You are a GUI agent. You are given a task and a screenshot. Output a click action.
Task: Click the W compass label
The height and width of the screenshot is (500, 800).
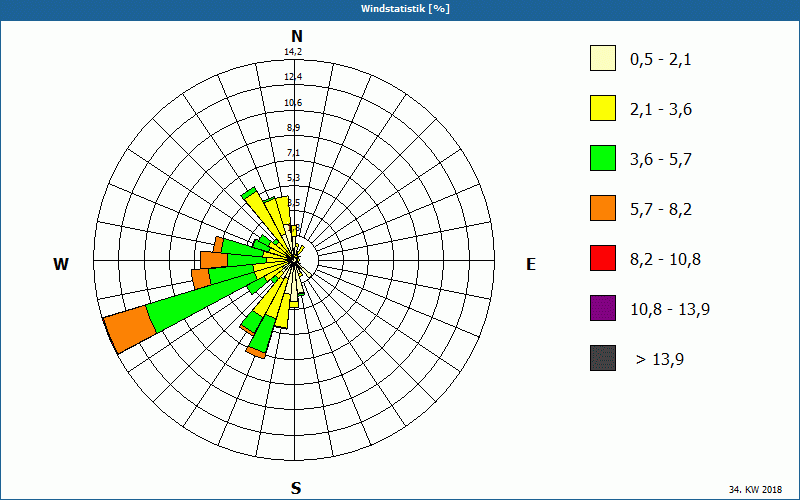click(x=61, y=264)
